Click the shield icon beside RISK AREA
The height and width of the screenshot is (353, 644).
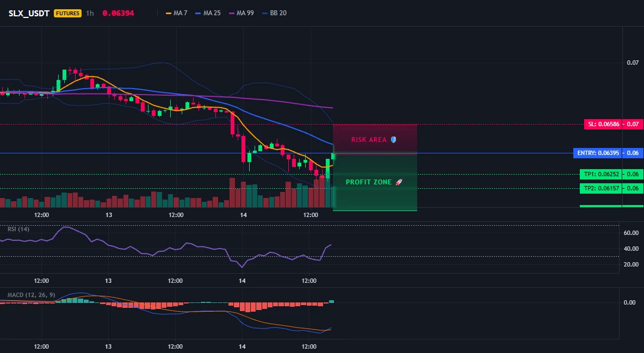click(393, 140)
